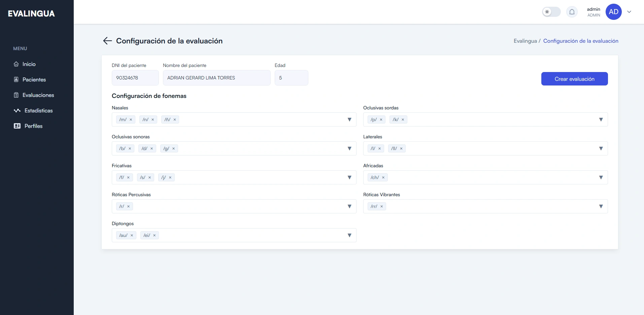The width and height of the screenshot is (644, 315).
Task: Open the Laterales dropdown list
Action: (x=601, y=149)
